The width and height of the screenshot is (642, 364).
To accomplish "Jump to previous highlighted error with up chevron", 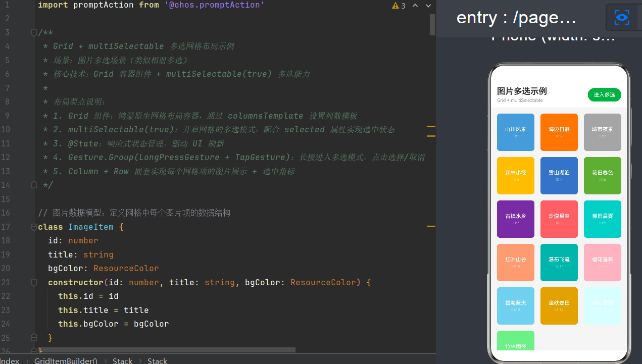I will click(x=415, y=6).
